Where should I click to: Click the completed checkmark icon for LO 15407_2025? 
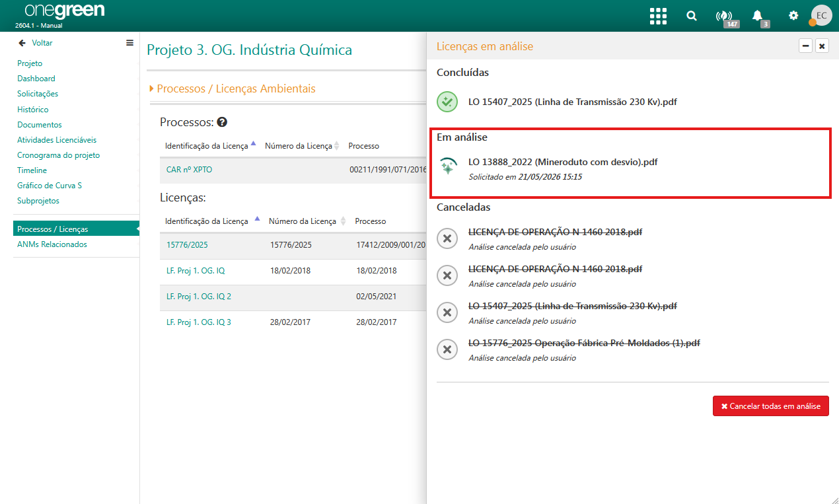447,102
